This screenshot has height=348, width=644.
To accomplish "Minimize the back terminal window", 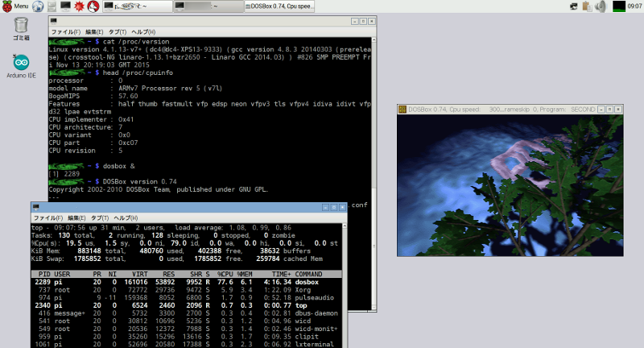I will coord(355,21).
